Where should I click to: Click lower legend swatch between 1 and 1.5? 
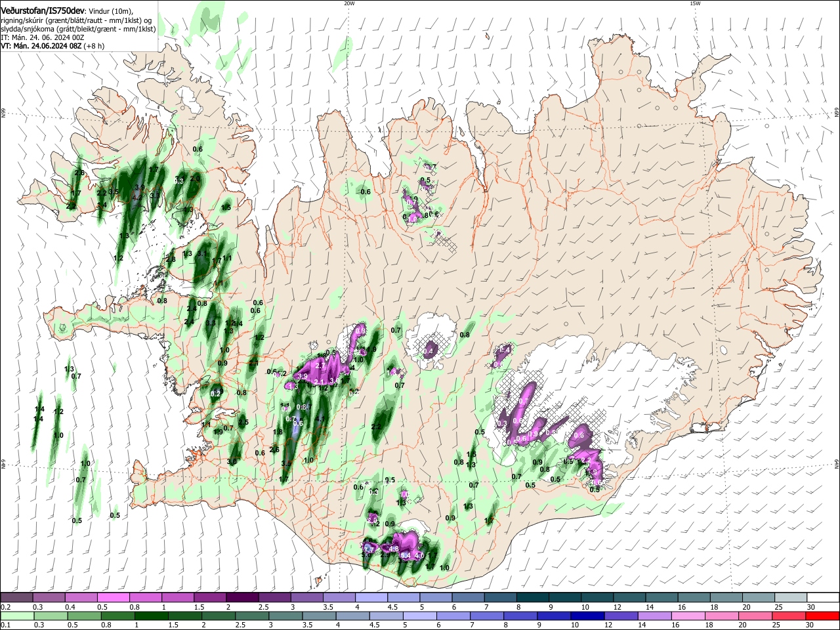[151, 616]
